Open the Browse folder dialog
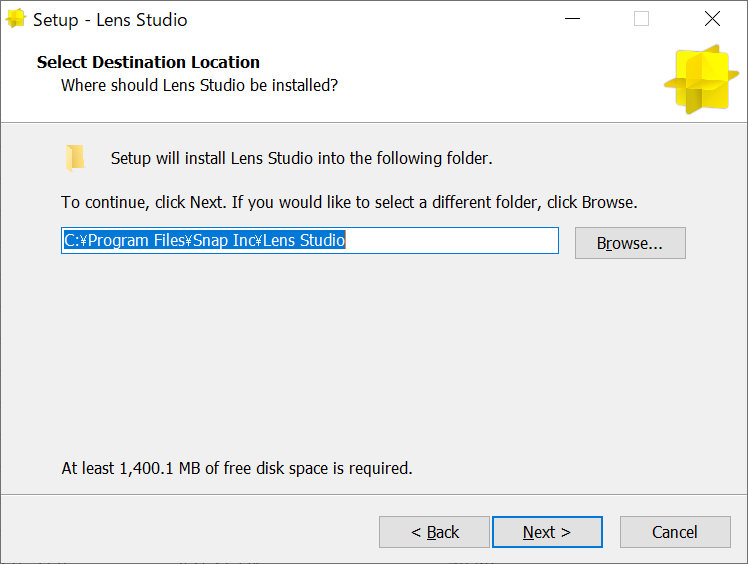This screenshot has height=564, width=748. [x=630, y=243]
